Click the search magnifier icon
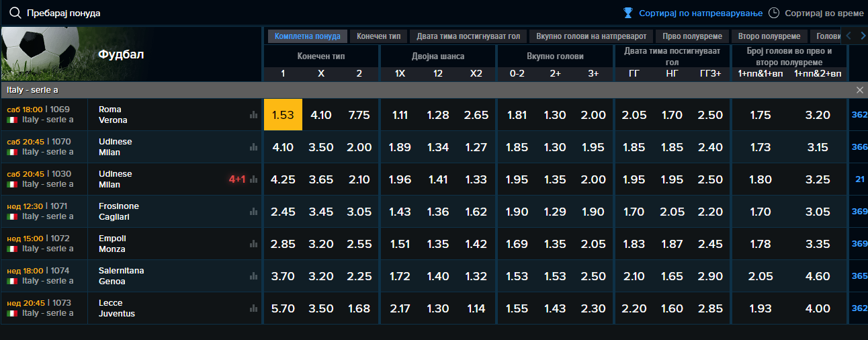The image size is (868, 340). [15, 13]
